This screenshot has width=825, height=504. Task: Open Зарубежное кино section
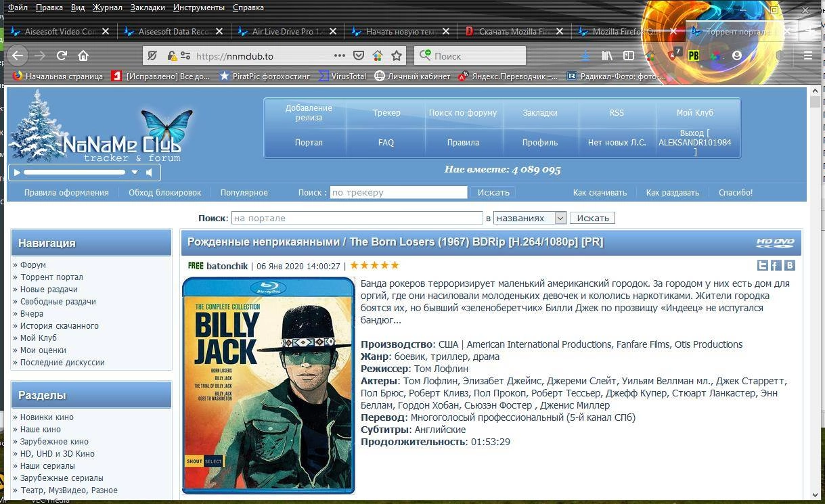[x=54, y=441]
